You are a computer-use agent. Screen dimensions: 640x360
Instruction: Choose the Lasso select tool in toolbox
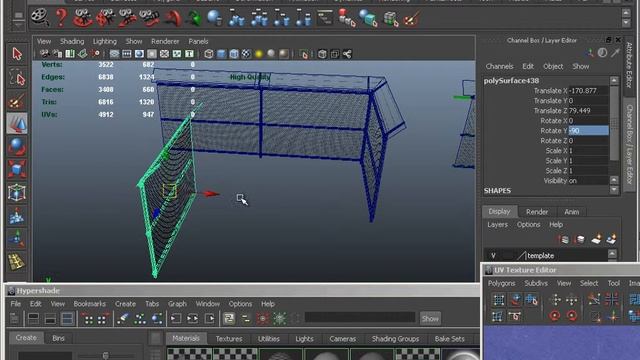pos(17,78)
